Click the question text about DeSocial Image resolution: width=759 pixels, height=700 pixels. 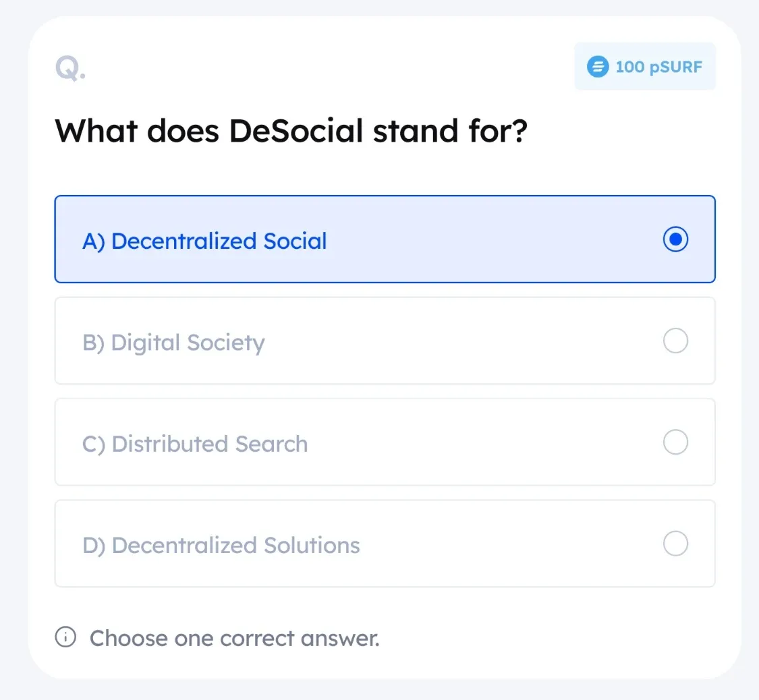coord(291,131)
